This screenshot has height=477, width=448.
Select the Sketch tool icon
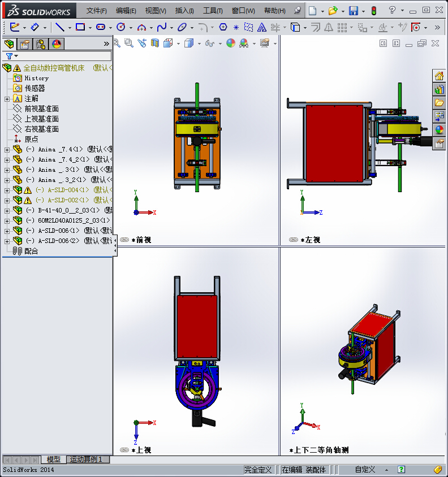14,27
